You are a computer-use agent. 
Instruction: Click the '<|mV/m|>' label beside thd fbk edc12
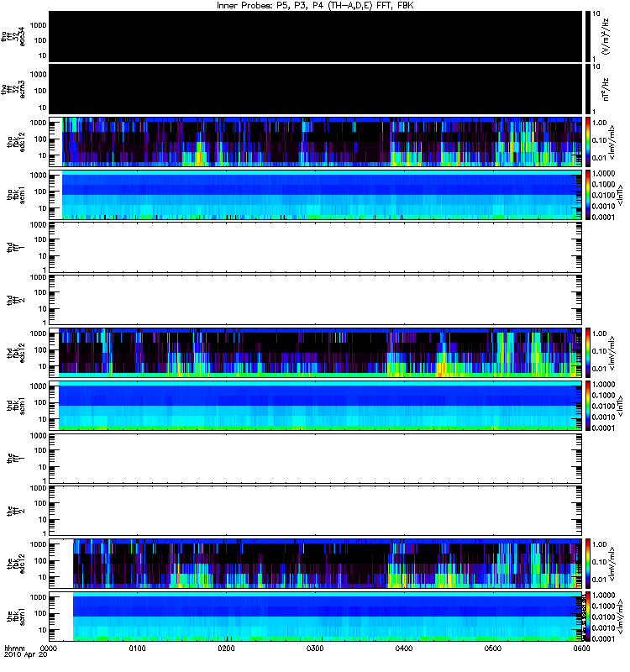612,353
